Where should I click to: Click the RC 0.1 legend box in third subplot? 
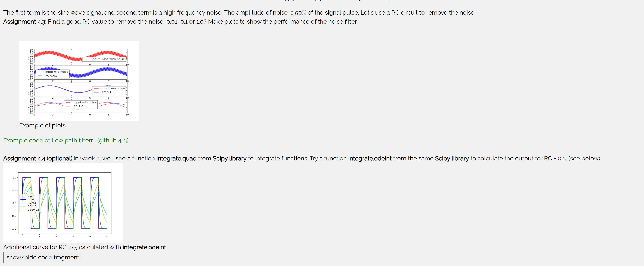109,90
